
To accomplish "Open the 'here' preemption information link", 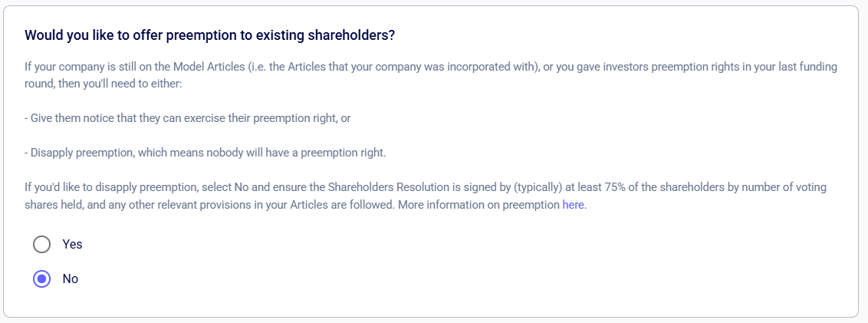I will (x=573, y=205).
